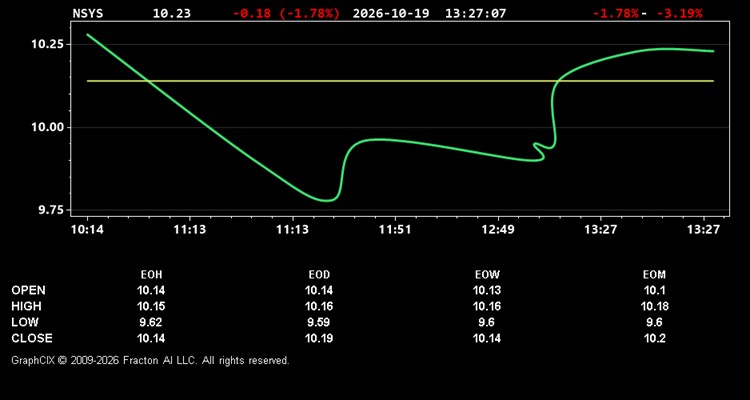Click the 13:27:07 timestamp in header
This screenshot has height=400, width=750.
point(475,13)
